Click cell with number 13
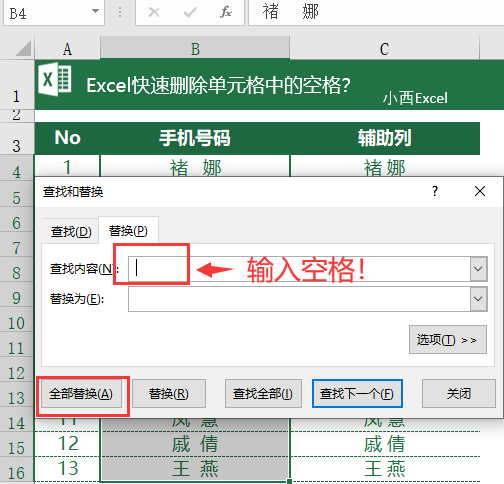The height and width of the screenshot is (484, 504). [67, 469]
